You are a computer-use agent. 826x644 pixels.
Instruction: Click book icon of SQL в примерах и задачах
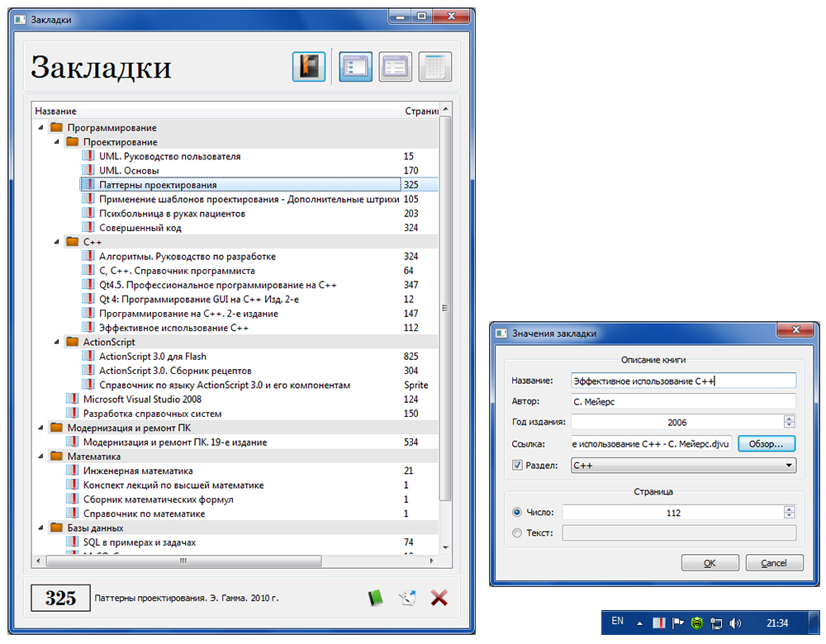[x=72, y=542]
